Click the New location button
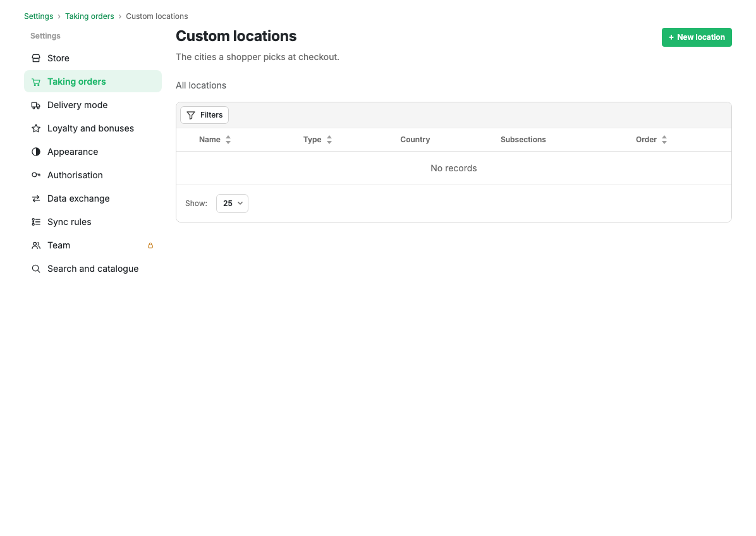Screen dimensions: 756x536 [x=696, y=37]
